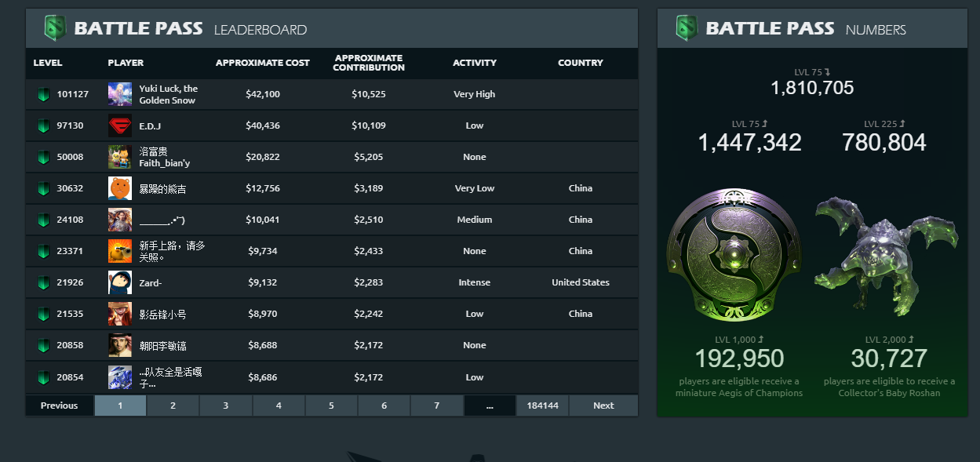This screenshot has height=462, width=980.
Task: Click the 192,950 Aegis eligible count
Action: click(x=739, y=359)
